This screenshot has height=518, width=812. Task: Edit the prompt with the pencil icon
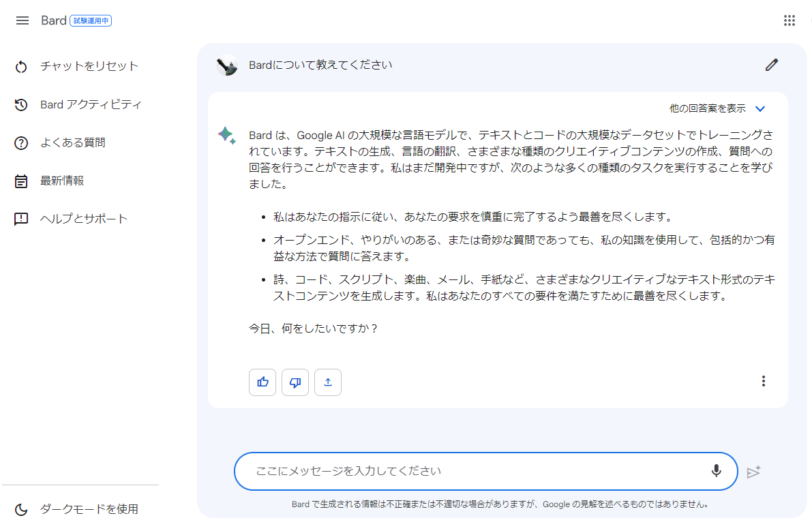772,65
